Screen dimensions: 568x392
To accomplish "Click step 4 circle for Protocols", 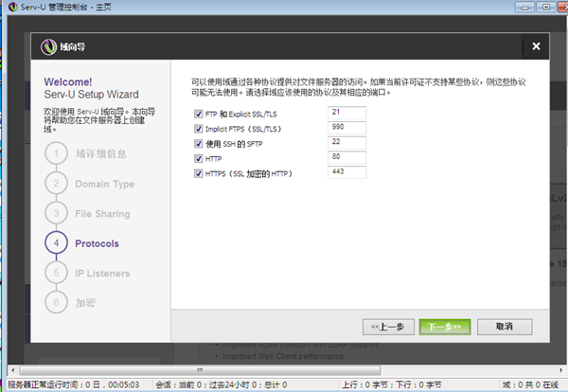I will tap(56, 242).
